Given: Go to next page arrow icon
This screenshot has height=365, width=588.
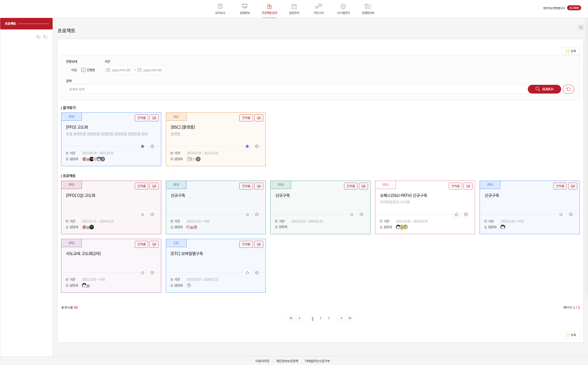Looking at the screenshot, I should point(341,318).
